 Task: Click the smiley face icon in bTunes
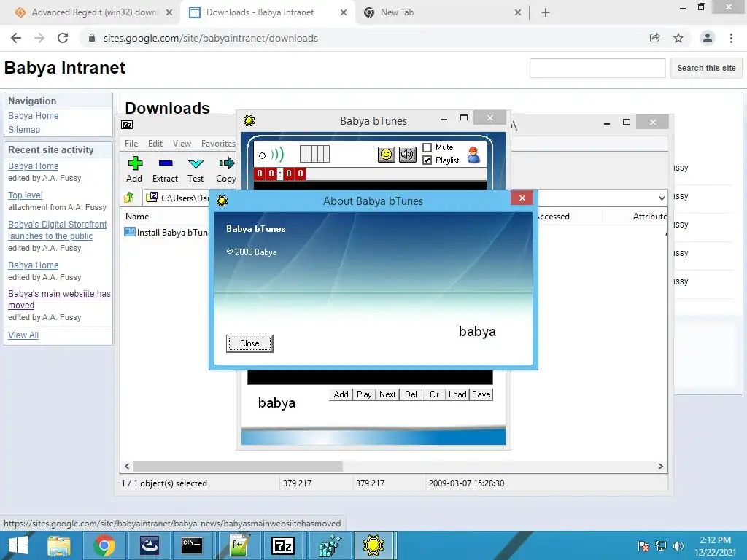tap(387, 155)
